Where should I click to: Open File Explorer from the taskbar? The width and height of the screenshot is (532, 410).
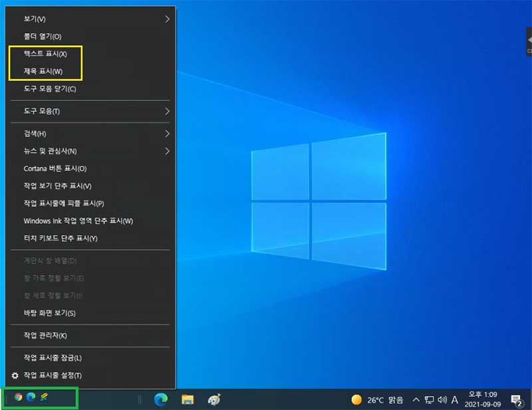coord(188,400)
